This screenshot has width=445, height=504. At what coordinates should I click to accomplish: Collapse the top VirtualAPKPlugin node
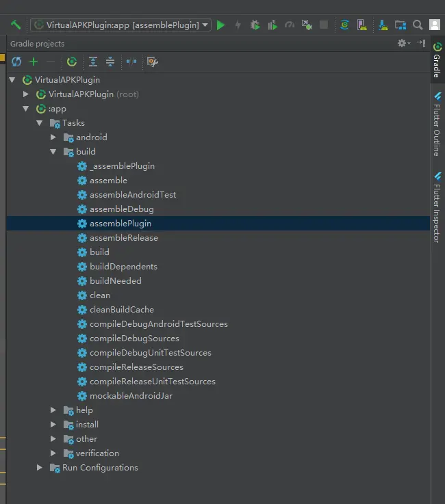tap(12, 80)
